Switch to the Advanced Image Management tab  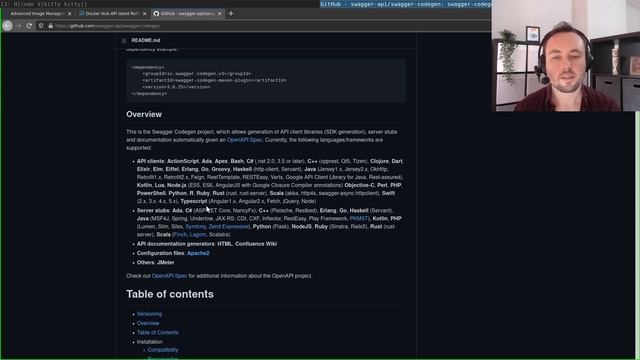(x=38, y=13)
